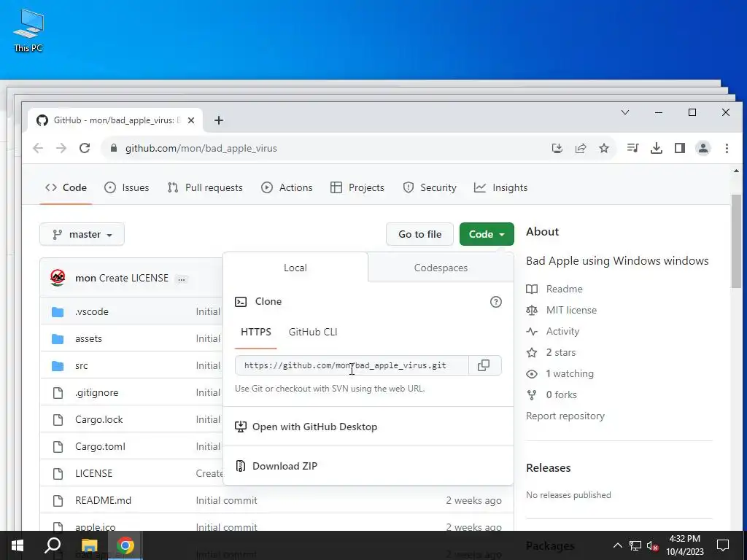The image size is (747, 560).
Task: Open the Activity link
Action: [553, 332]
